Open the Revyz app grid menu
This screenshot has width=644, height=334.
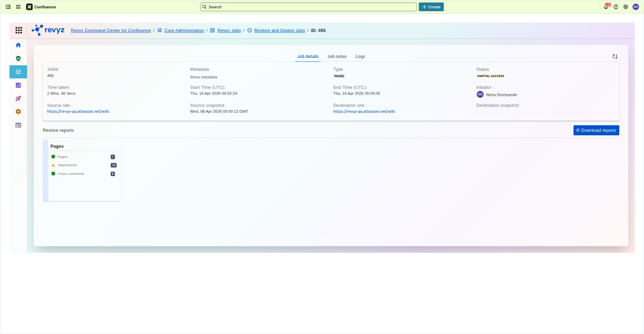point(19,30)
